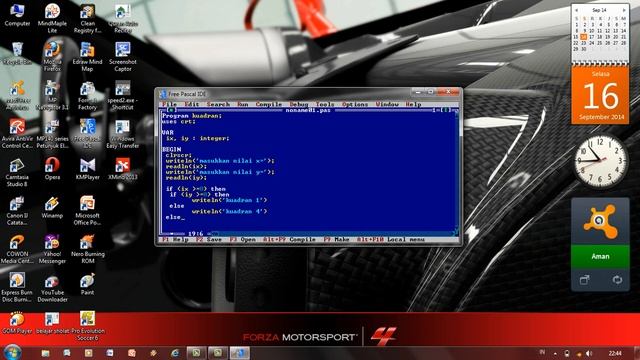Screen dimensions: 640x360
Task: Click F9 Make in the status line
Action: pyautogui.click(x=336, y=240)
